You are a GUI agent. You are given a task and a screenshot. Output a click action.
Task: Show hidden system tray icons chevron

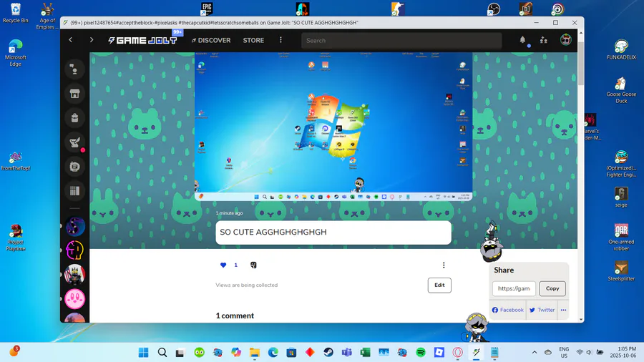click(x=535, y=352)
